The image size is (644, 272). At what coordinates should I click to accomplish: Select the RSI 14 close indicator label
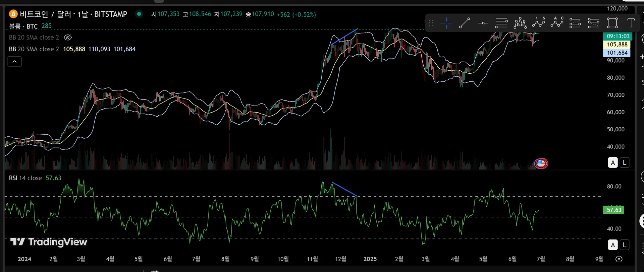click(25, 178)
